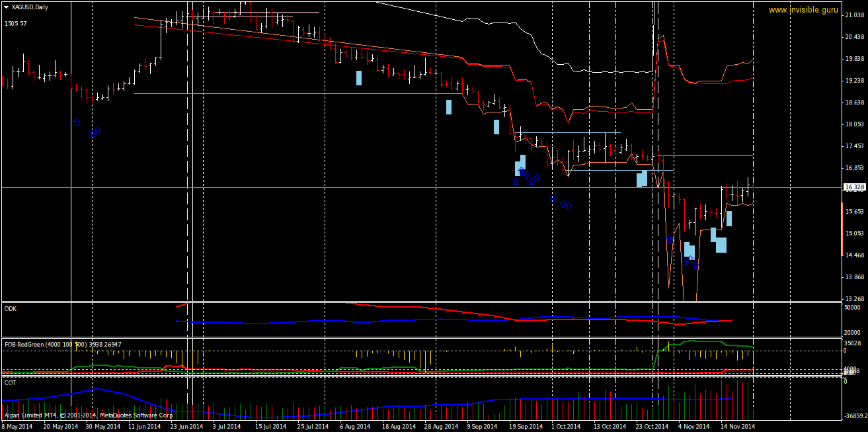Click the COT indicator label
This screenshot has width=868, height=432.
click(x=10, y=382)
